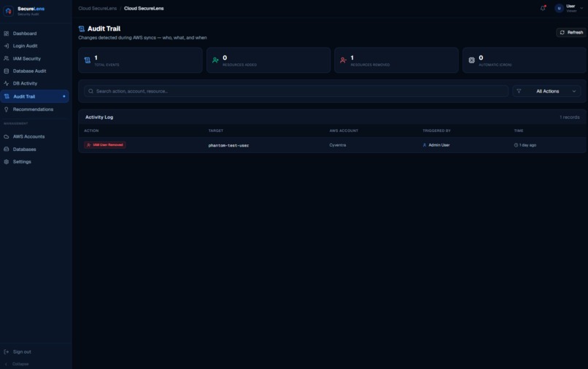Open the notifications bell icon
The image size is (588, 369).
pyautogui.click(x=543, y=8)
